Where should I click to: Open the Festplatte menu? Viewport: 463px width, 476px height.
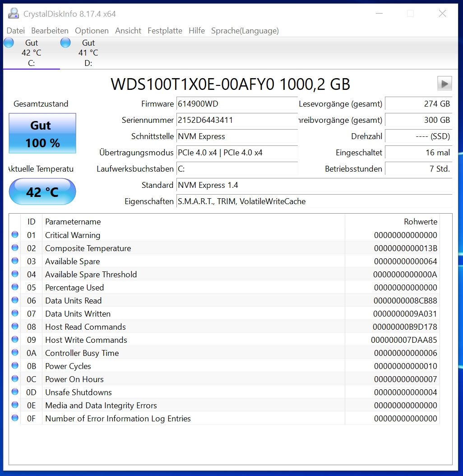click(165, 31)
